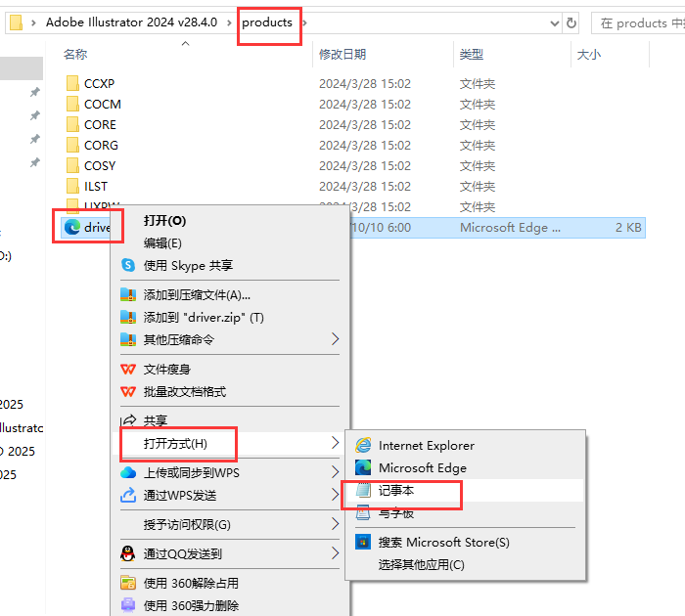Click the CORG folder icon
685x616 pixels.
72,145
